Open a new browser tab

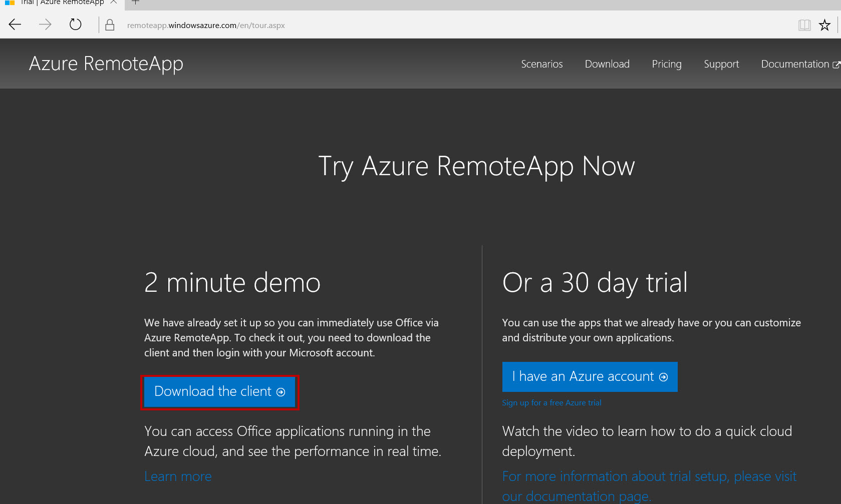click(x=135, y=3)
